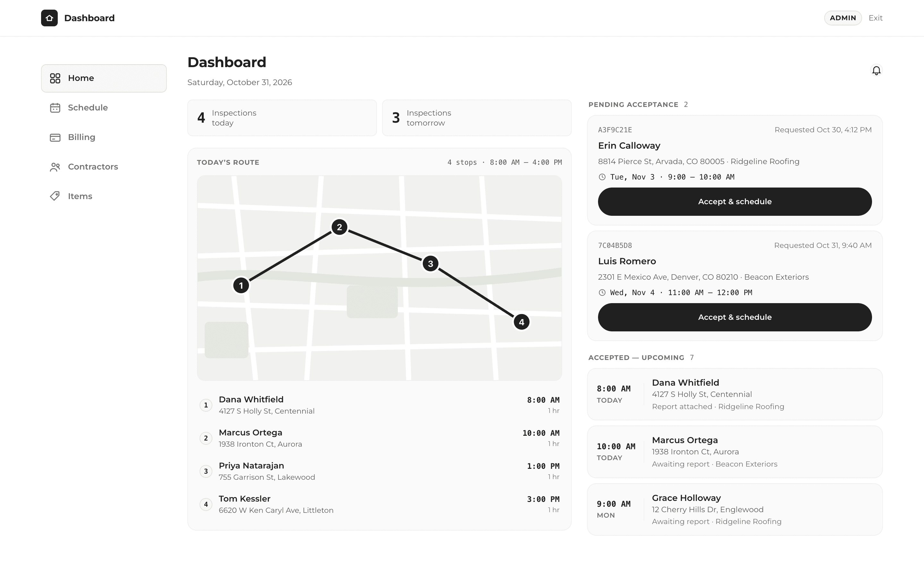
Task: Open Dana Whitfield's 8:00 AM accepted card
Action: 735,394
